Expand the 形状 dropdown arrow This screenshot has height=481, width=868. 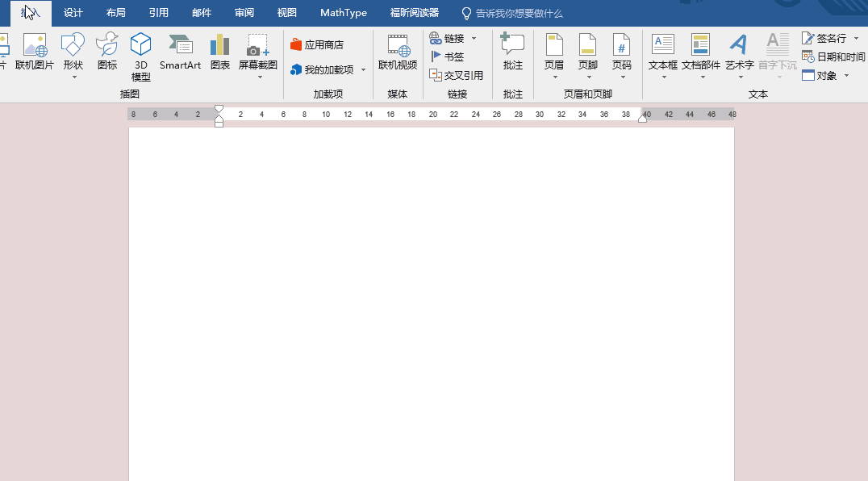tap(74, 77)
